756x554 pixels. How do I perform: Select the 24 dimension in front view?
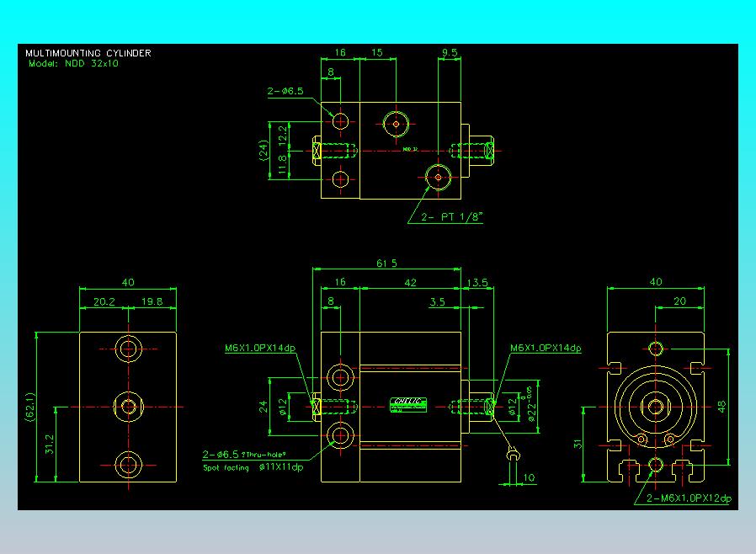coord(264,407)
